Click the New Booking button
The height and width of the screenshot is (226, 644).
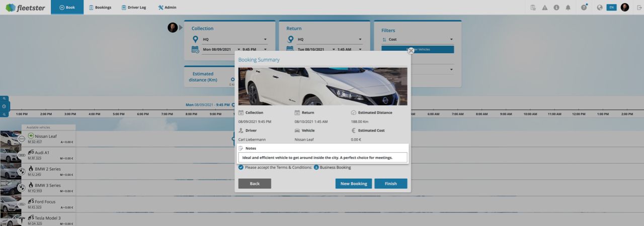pos(354,184)
